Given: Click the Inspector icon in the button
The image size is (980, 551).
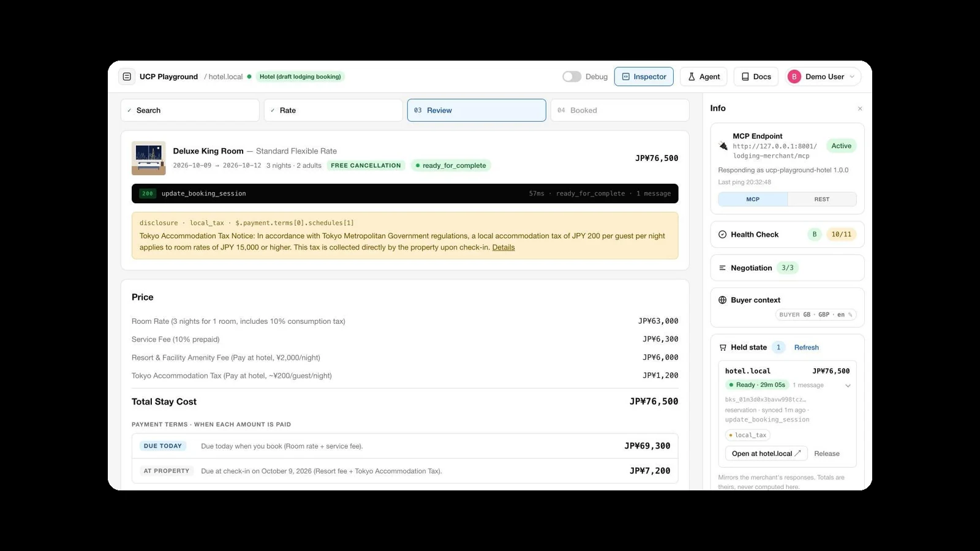Looking at the screenshot, I should pos(626,77).
